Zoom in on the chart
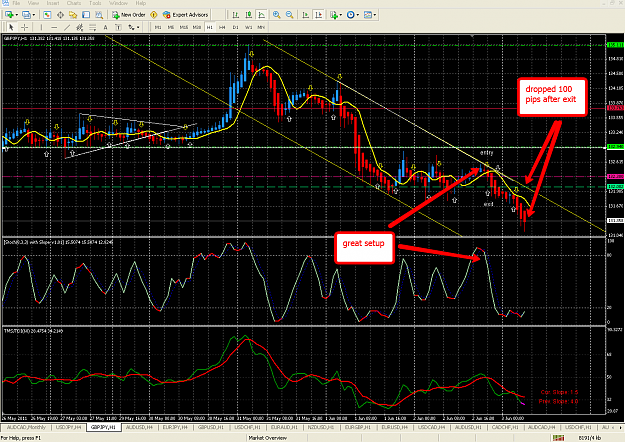 click(276, 15)
